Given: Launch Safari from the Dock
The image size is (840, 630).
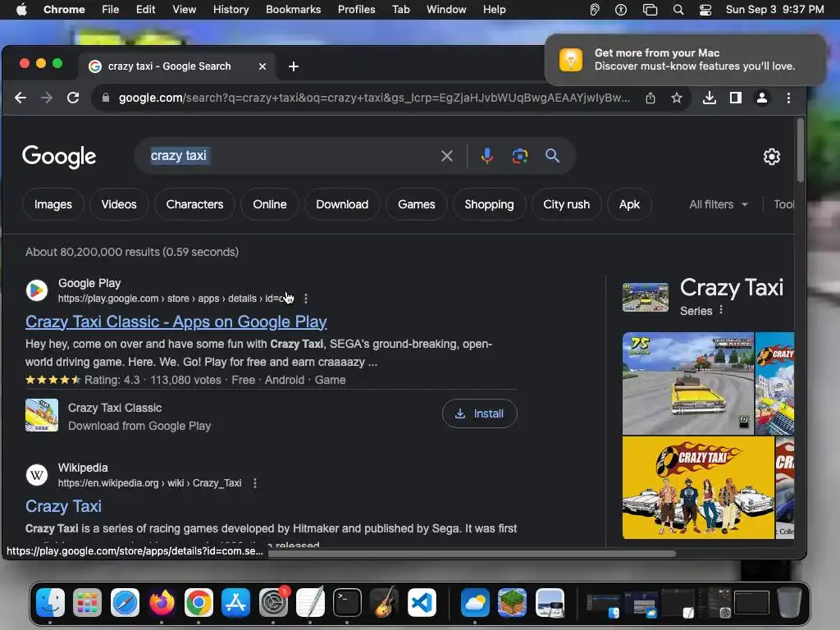Looking at the screenshot, I should pos(125,603).
